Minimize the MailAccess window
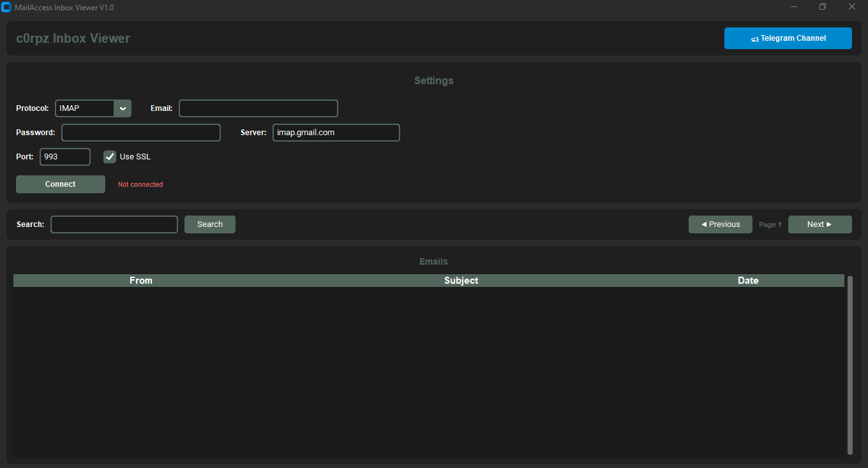This screenshot has height=468, width=868. pyautogui.click(x=795, y=7)
